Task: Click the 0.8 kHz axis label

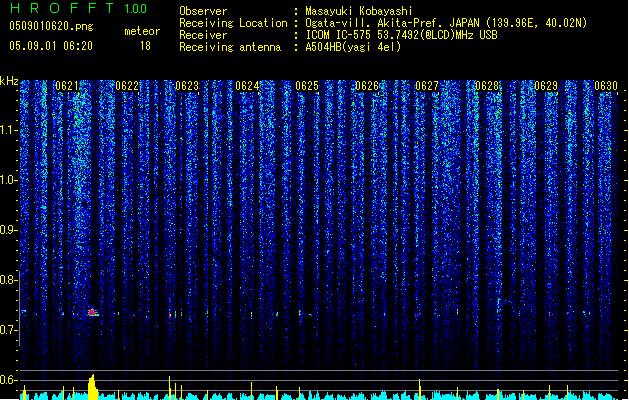Action: pos(8,280)
